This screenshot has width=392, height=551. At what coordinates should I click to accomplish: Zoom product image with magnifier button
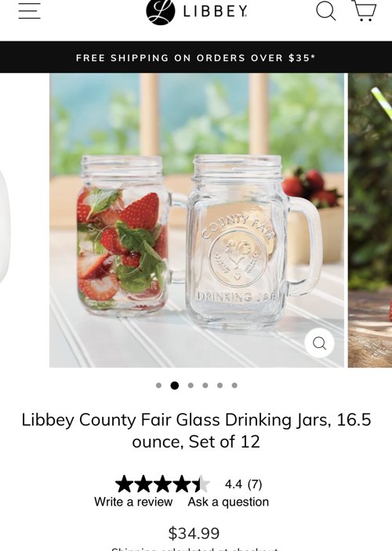[x=319, y=343]
